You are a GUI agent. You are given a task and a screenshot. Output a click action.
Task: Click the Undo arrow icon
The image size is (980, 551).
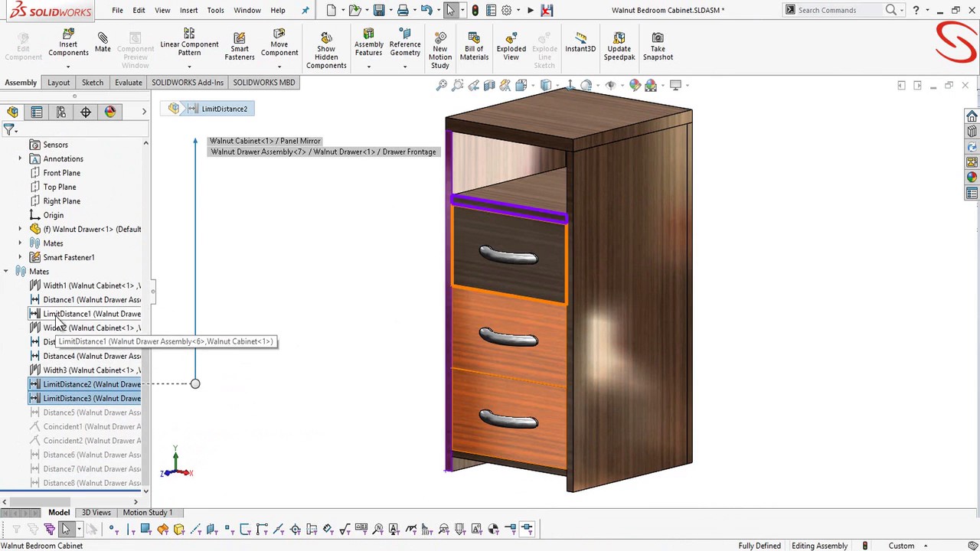click(426, 10)
